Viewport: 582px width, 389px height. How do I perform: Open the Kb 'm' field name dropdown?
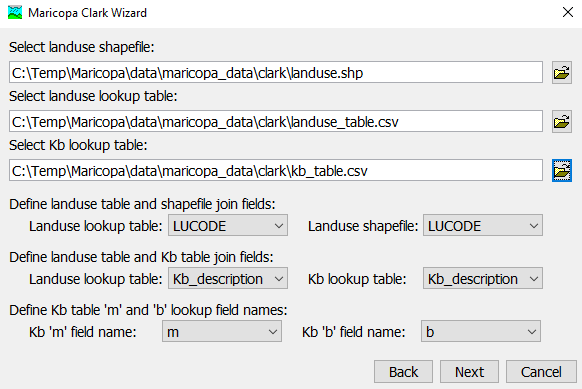222,331
